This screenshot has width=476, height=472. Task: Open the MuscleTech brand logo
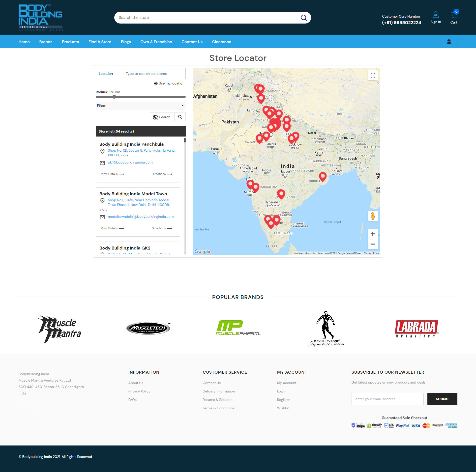(x=148, y=328)
